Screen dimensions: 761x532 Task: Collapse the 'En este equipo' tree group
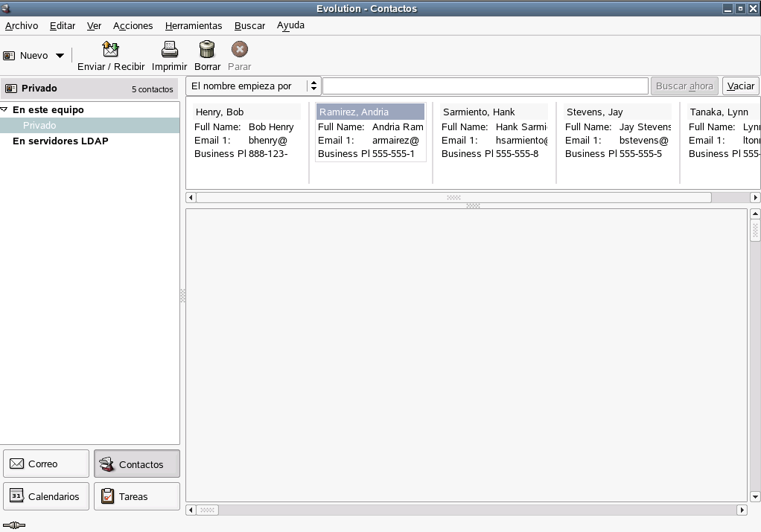[4, 109]
